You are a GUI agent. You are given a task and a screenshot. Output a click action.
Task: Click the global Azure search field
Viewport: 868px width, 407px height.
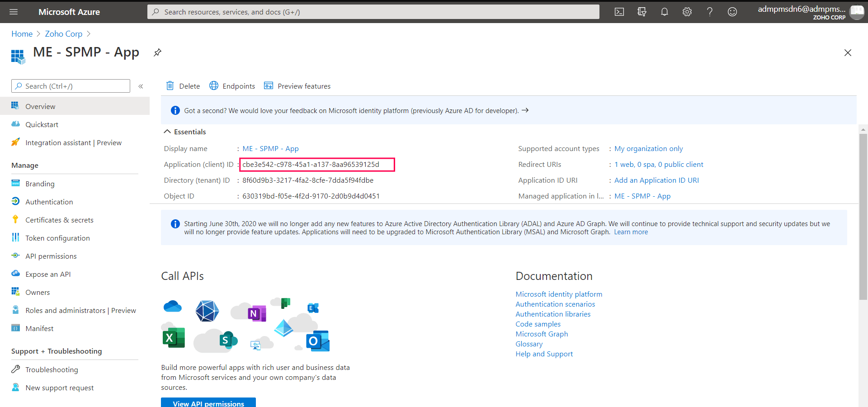point(373,12)
